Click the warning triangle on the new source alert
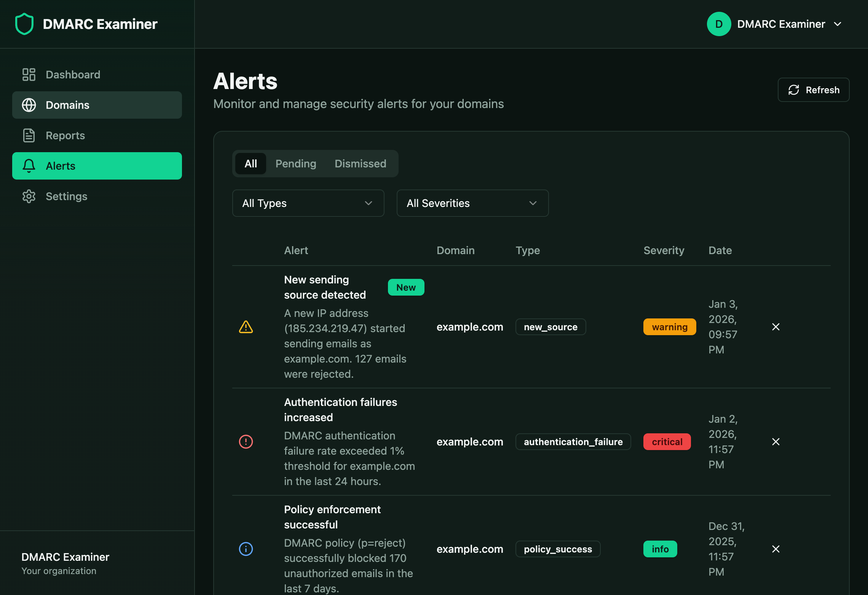Image resolution: width=868 pixels, height=595 pixels. coord(246,327)
